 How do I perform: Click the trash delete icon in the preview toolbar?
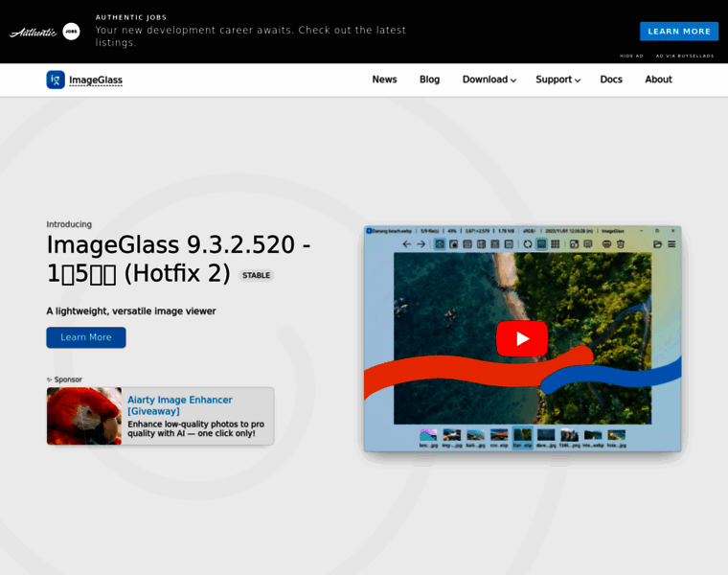coord(621,244)
